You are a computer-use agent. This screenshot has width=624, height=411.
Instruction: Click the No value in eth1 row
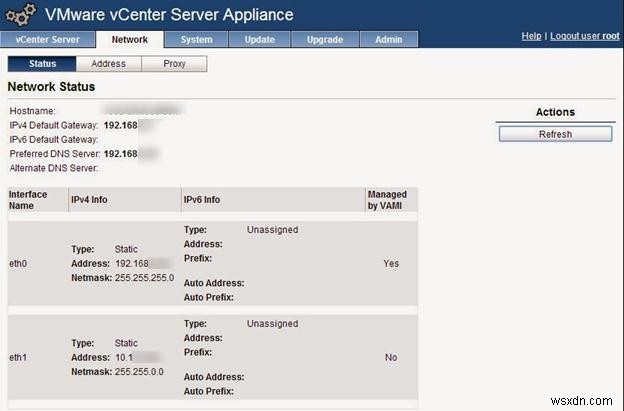[x=391, y=358]
